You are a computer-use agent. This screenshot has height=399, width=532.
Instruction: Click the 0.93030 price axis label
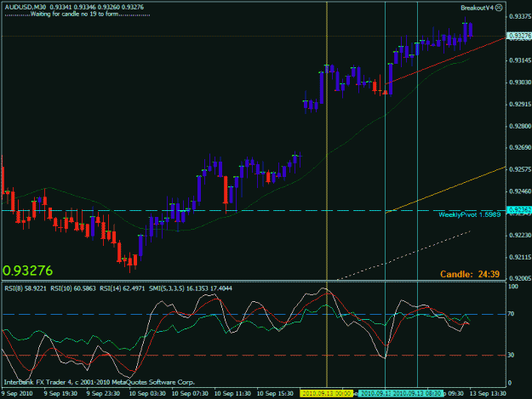[x=520, y=83]
